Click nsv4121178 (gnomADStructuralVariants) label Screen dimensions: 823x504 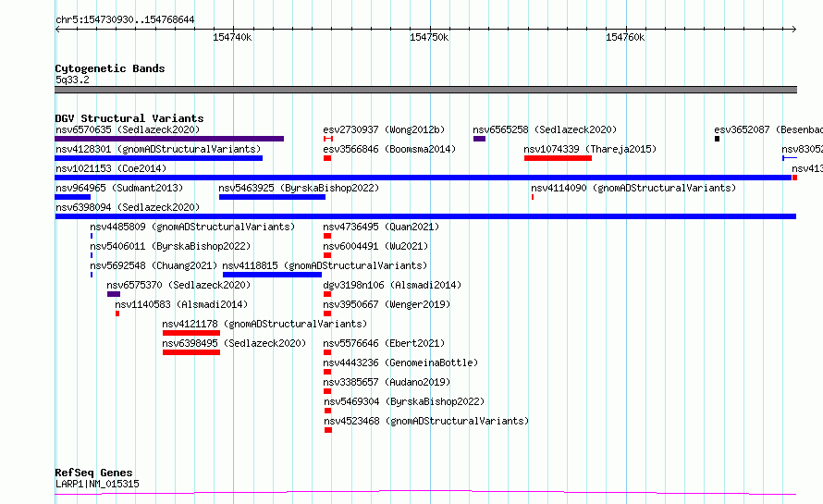264,324
